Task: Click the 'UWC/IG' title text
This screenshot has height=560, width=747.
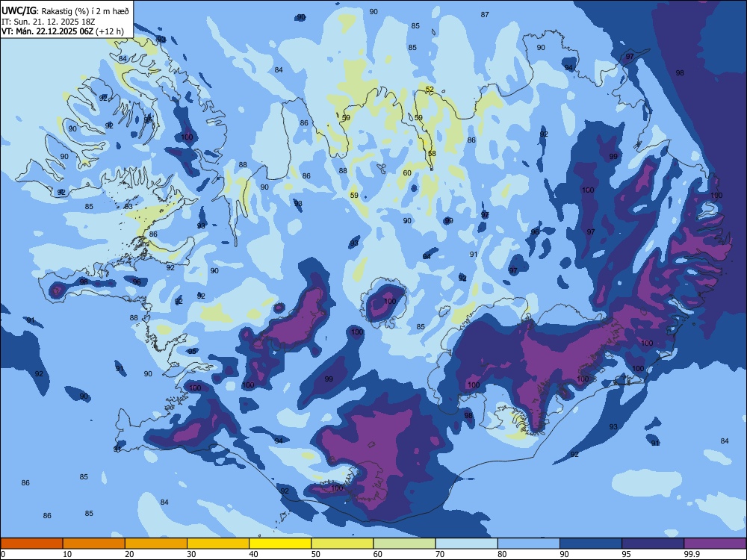Action: tap(19, 10)
